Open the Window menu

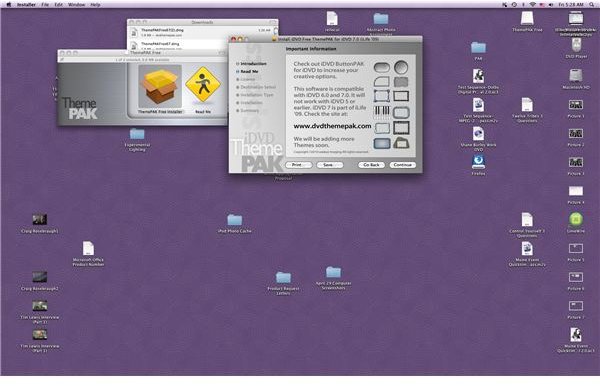[x=77, y=5]
